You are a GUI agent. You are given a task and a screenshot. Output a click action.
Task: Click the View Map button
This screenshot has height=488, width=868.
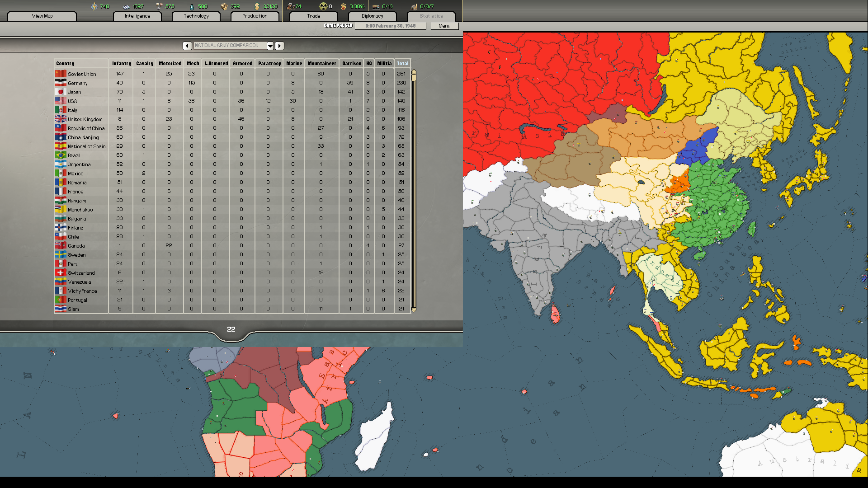[x=42, y=16]
